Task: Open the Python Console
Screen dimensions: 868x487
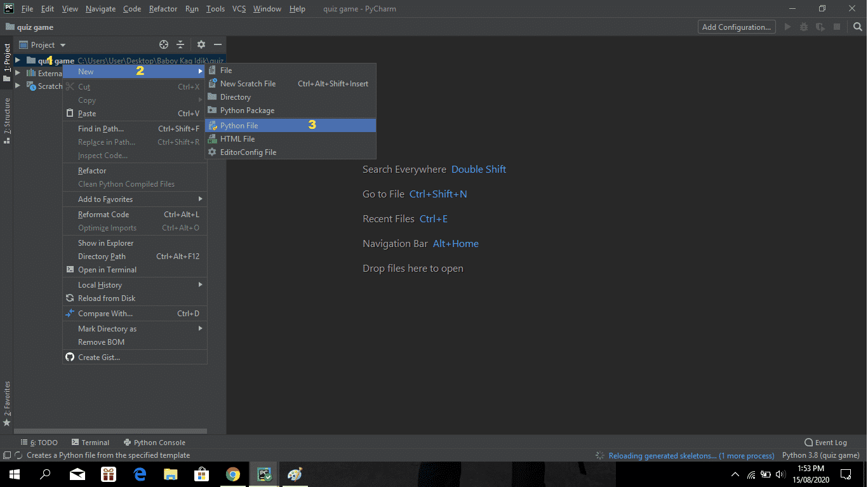Action: pos(154,442)
